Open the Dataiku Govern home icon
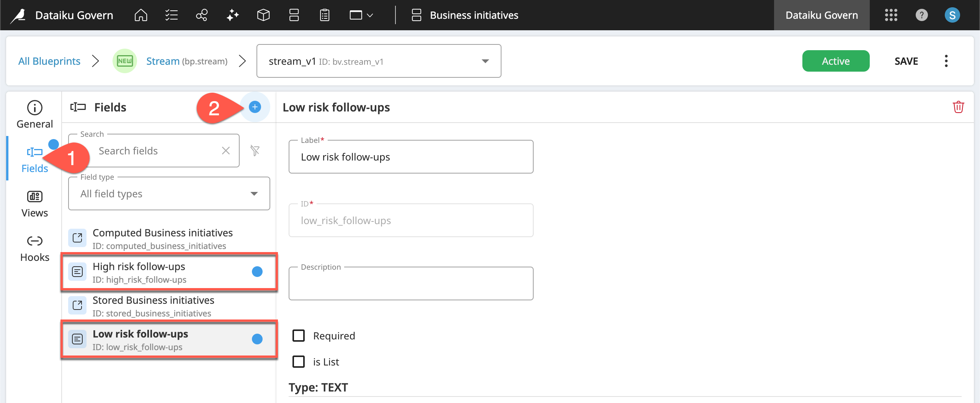The image size is (980, 403). (140, 15)
